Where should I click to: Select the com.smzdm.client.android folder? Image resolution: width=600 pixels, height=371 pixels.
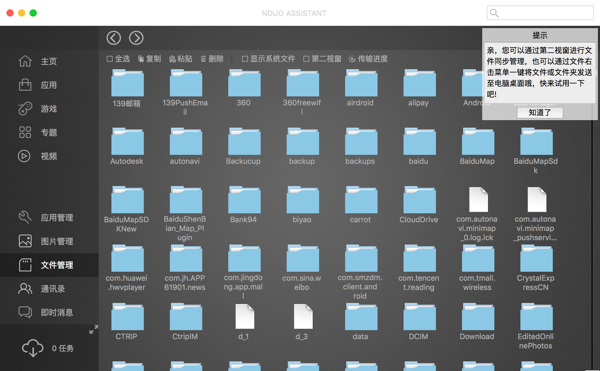[361, 259]
